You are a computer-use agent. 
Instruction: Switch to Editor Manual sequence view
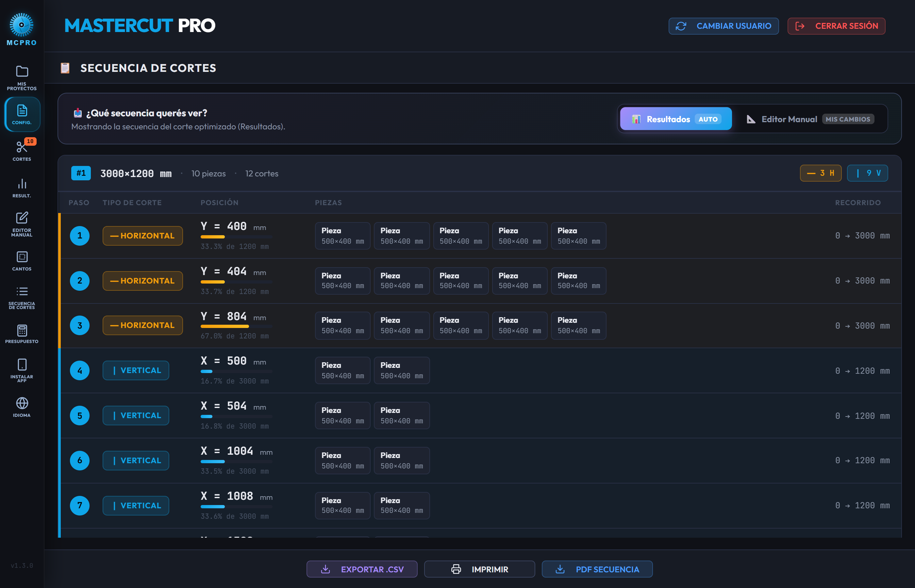point(810,119)
